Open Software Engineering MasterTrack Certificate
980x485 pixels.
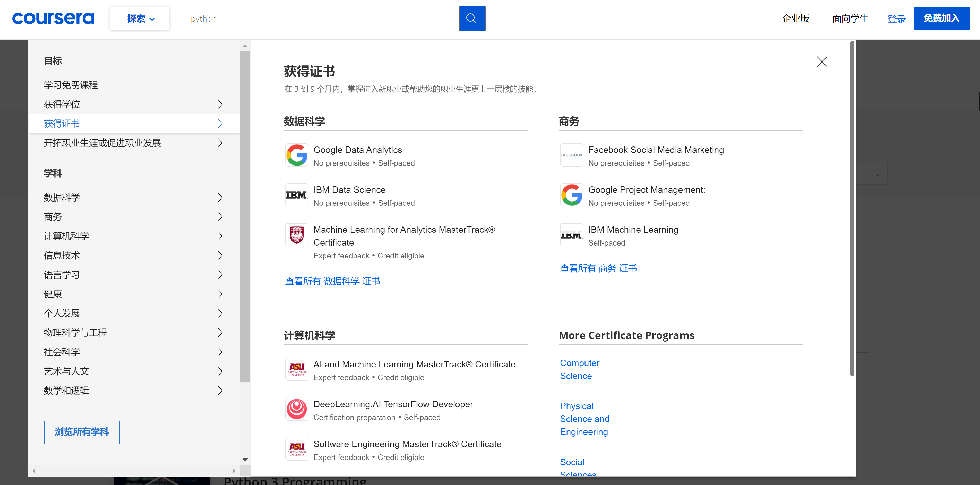(x=407, y=444)
